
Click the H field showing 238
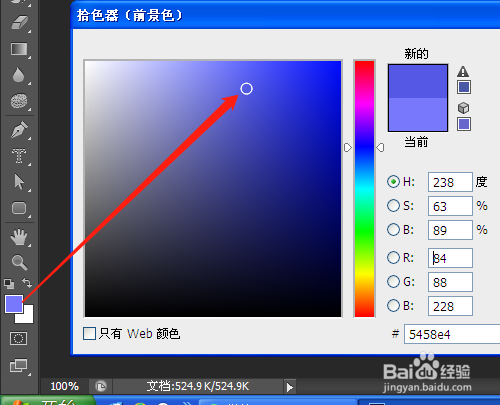(450, 182)
